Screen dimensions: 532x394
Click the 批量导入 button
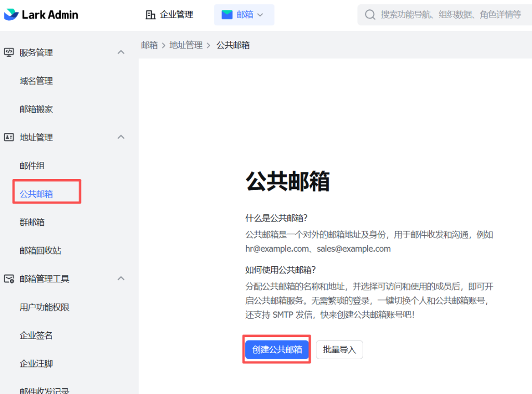(339, 349)
